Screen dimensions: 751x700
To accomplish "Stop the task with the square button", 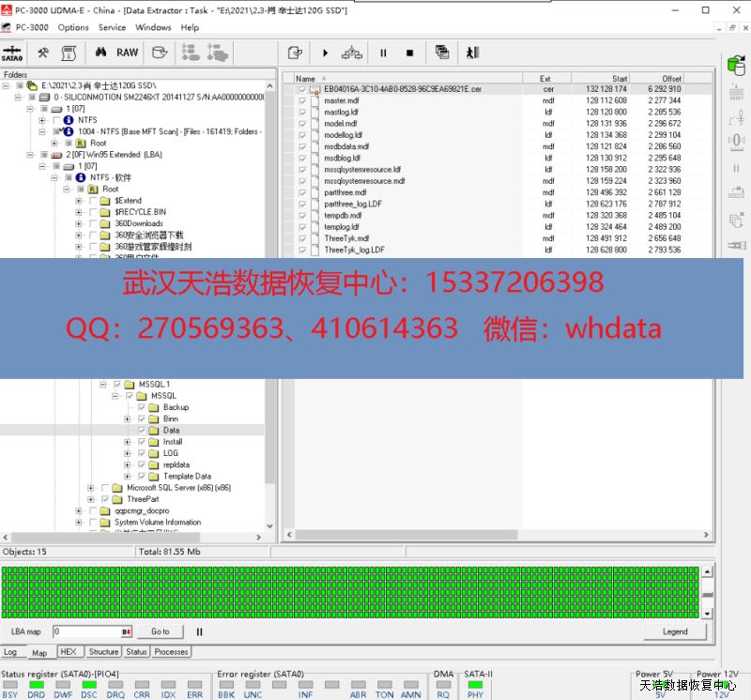I will [x=409, y=53].
